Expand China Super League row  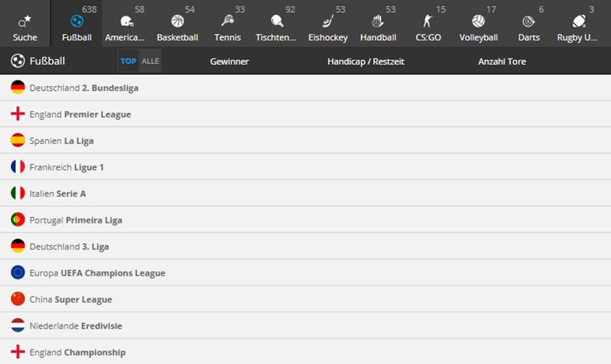tap(305, 299)
